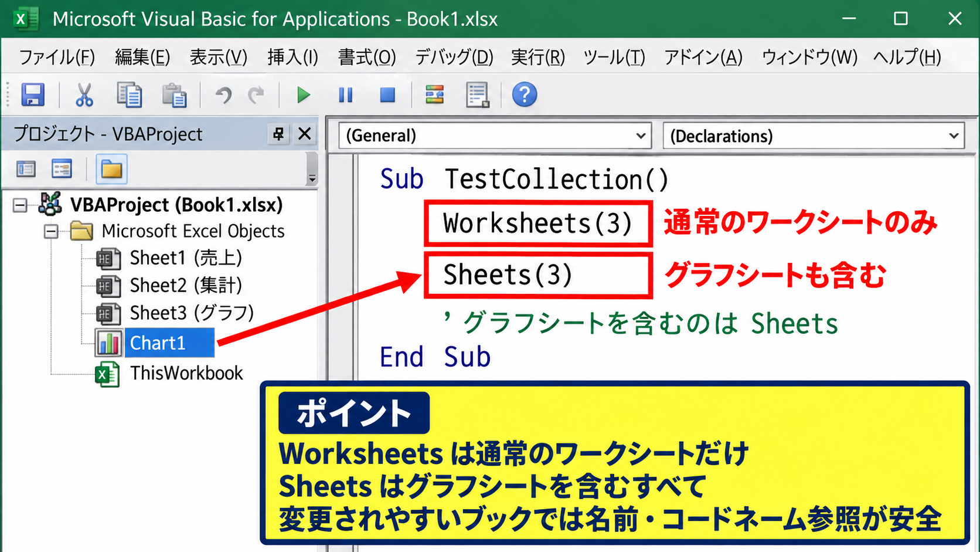Screen dimensions: 980x552
Task: Pin the project panel
Action: click(278, 134)
